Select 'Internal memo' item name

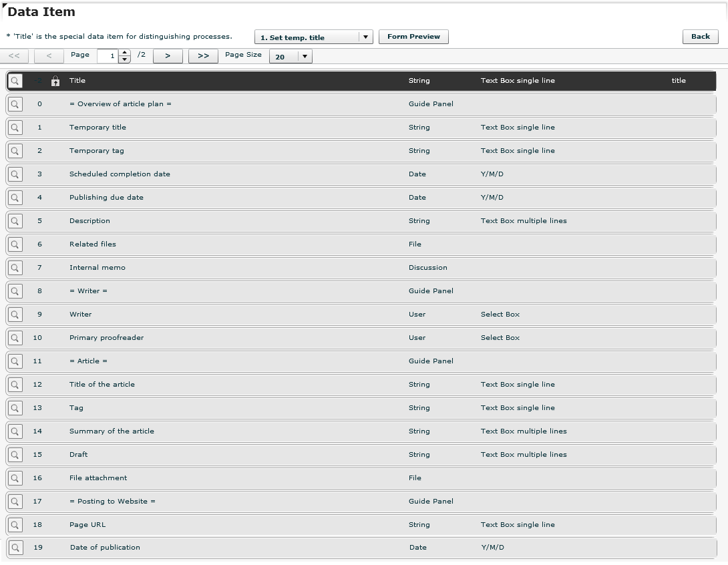click(98, 267)
